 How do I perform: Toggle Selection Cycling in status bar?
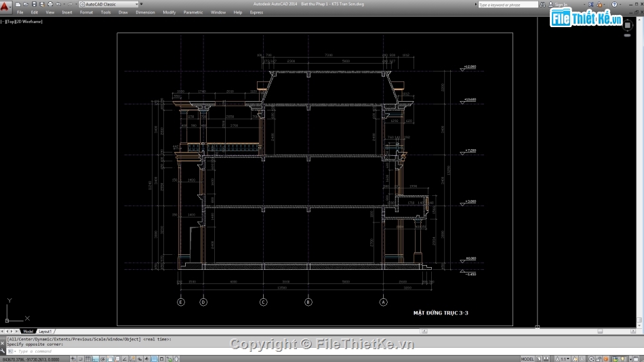(x=169, y=359)
